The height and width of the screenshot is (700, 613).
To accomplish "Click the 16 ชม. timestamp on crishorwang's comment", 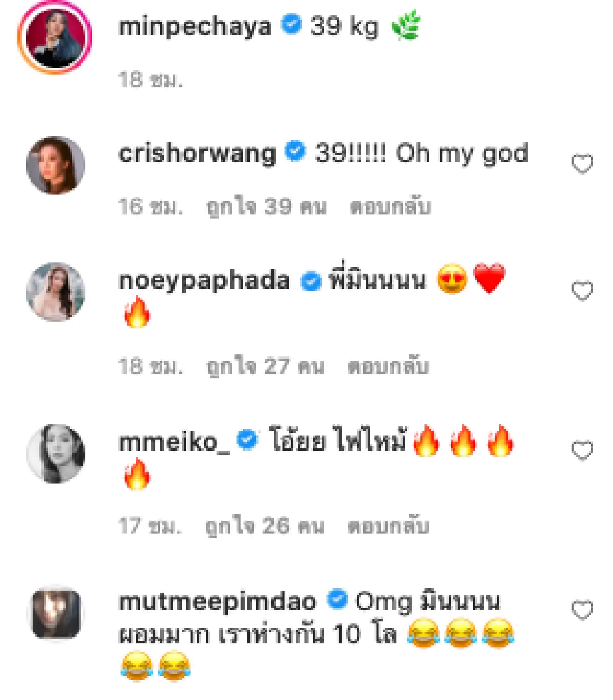I will [x=151, y=205].
